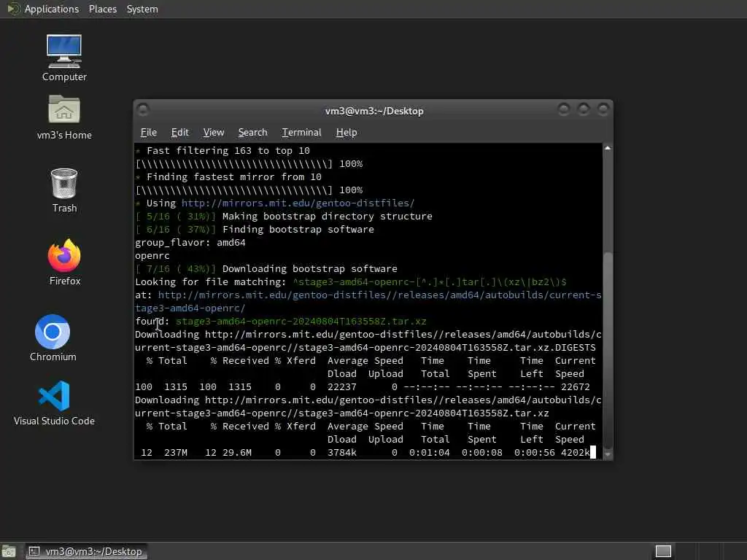Click the terminal window menu icon in title bar
Viewport: 747px width, 560px height.
pos(142,110)
